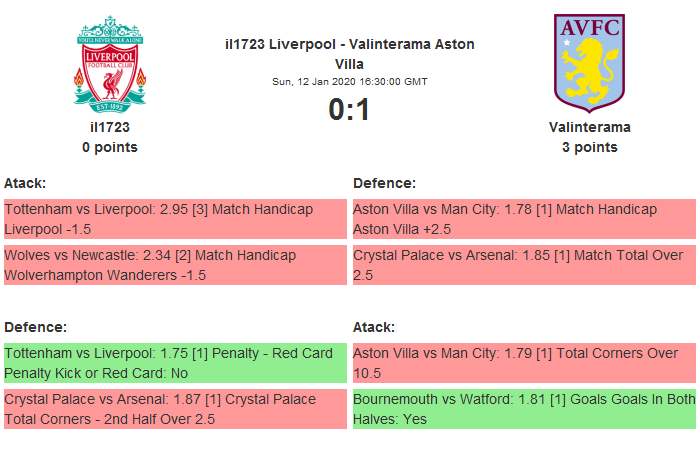This screenshot has width=700, height=460.
Task: Select Crystal Palace vs Arsenal Total Over 2.5
Action: (524, 265)
